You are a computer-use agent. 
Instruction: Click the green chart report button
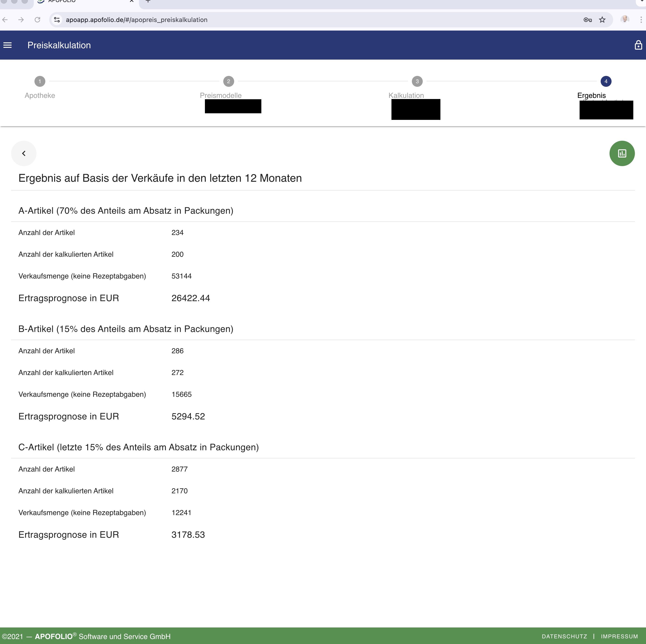(622, 153)
